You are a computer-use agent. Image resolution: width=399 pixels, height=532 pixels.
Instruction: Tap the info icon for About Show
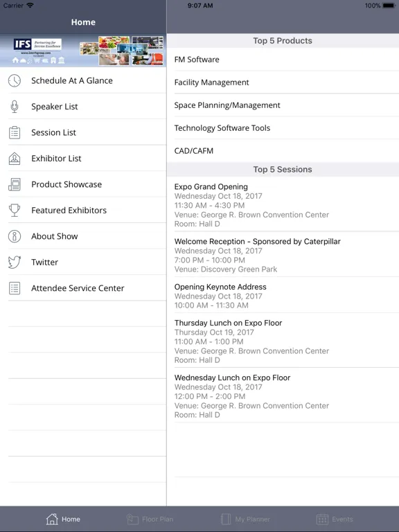(15, 236)
